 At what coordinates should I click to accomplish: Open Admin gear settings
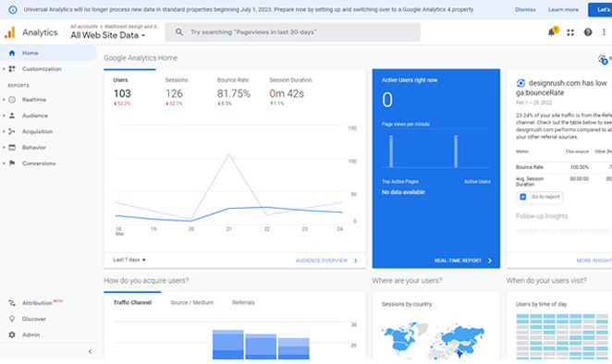coord(12,334)
